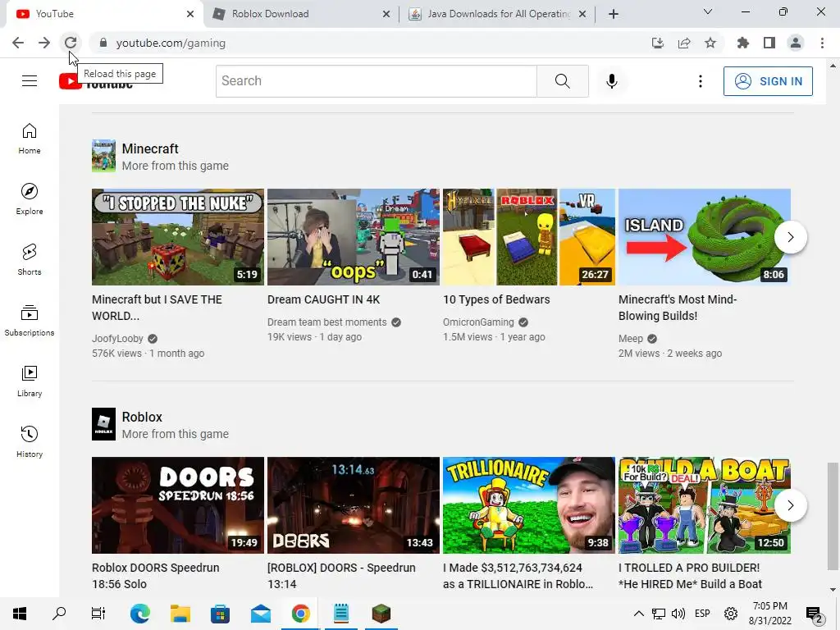Open the Windows notification center

[815, 614]
